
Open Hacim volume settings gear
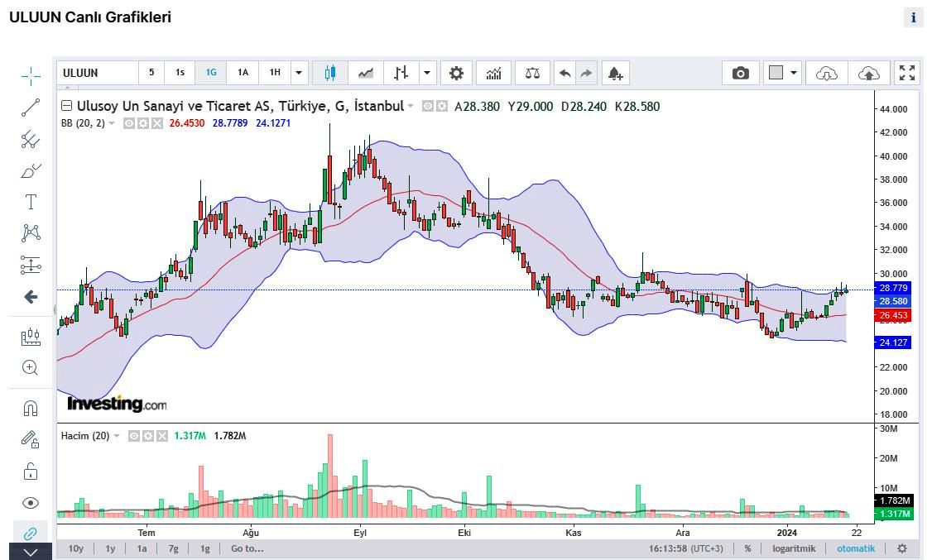(147, 436)
